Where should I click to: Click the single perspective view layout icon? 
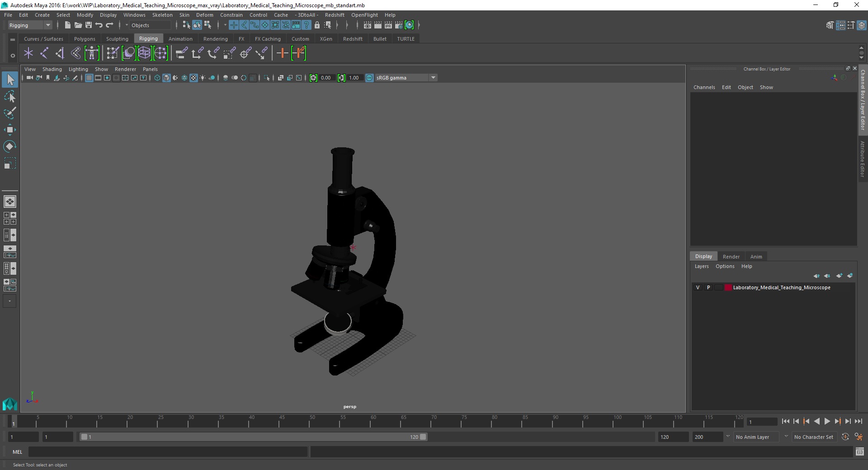point(10,202)
